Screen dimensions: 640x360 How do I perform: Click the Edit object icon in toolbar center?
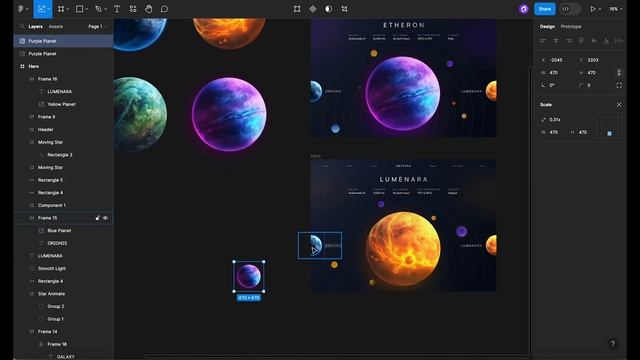tap(297, 9)
